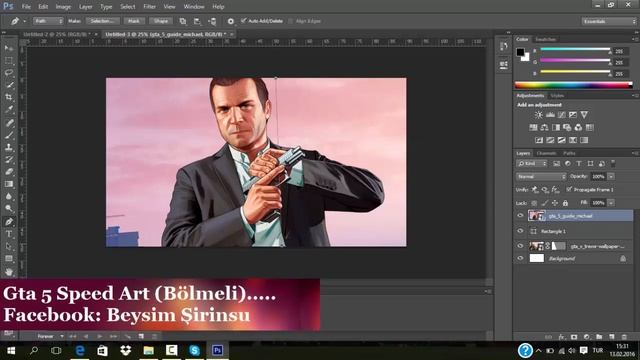Select the Rectangle shape tool
Image resolution: width=640 pixels, height=360 pixels.
9,259
